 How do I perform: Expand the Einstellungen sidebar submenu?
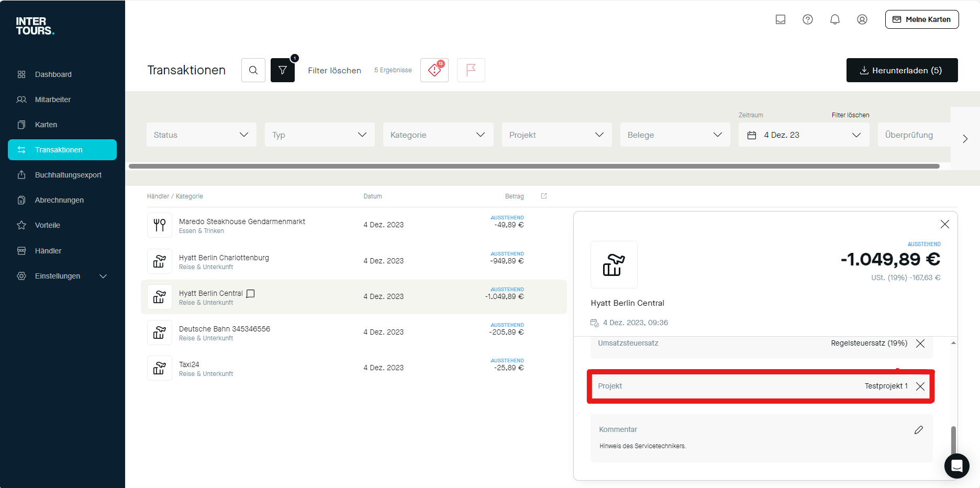[103, 276]
